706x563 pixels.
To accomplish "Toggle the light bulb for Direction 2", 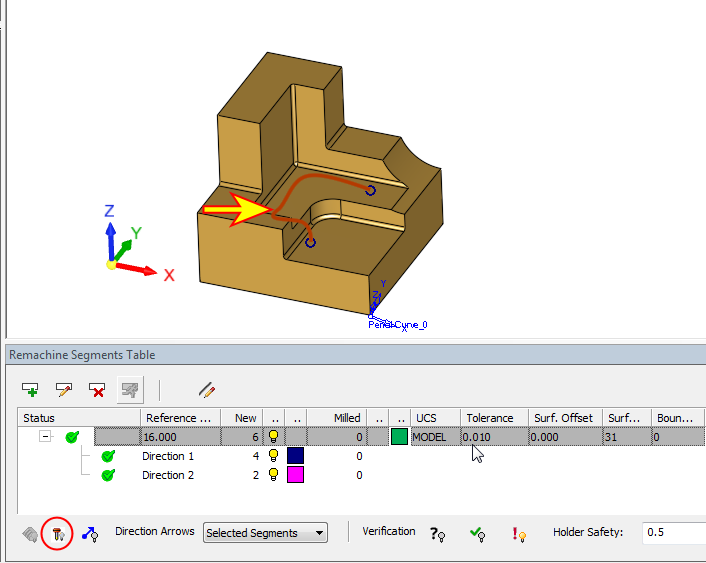I will click(273, 475).
